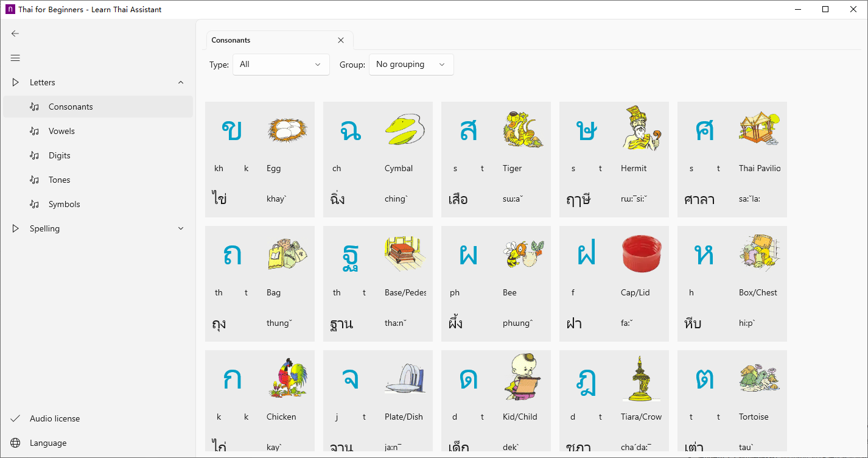Expand the Spelling section chevron
The image size is (868, 458).
(x=181, y=228)
